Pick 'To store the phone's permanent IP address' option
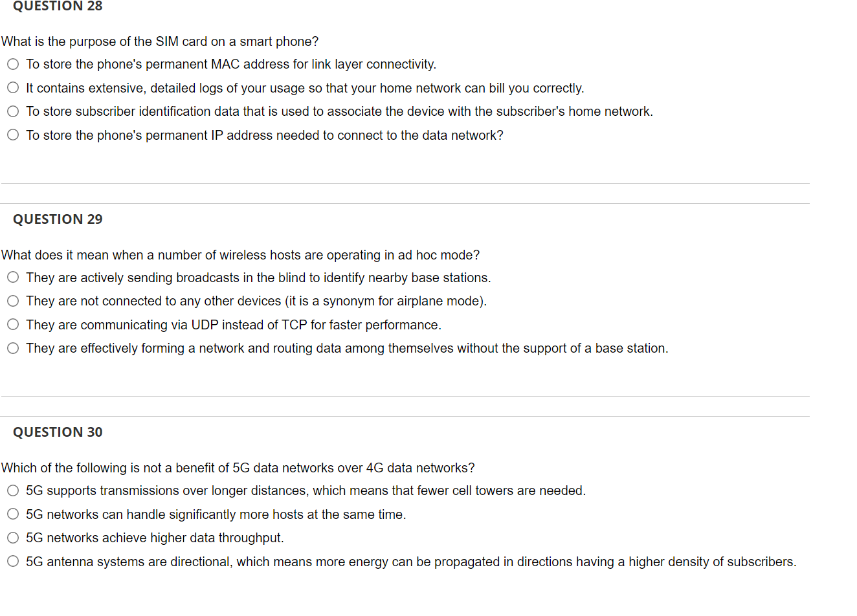 (x=13, y=135)
